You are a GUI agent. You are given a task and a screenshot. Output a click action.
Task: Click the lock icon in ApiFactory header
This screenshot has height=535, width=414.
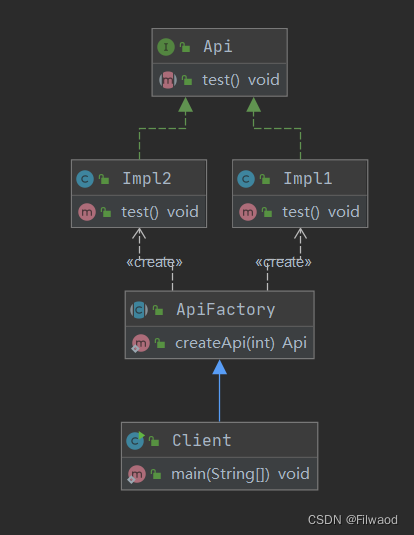(158, 310)
